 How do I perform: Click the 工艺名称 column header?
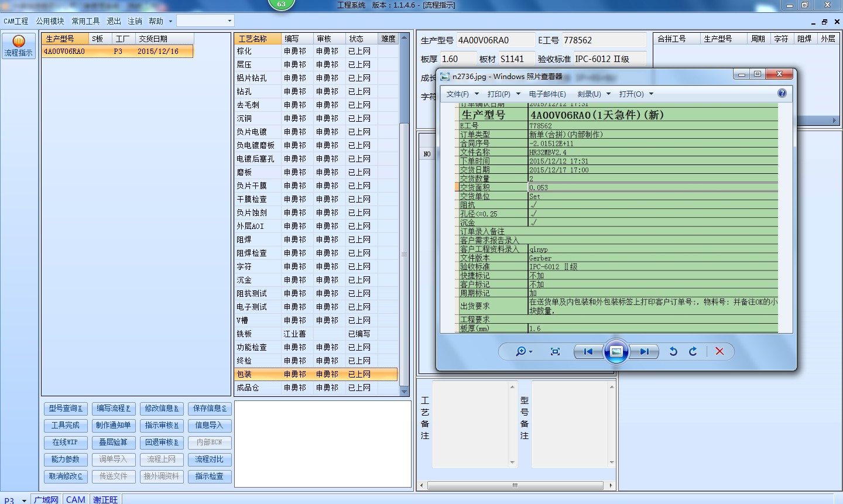[x=258, y=39]
